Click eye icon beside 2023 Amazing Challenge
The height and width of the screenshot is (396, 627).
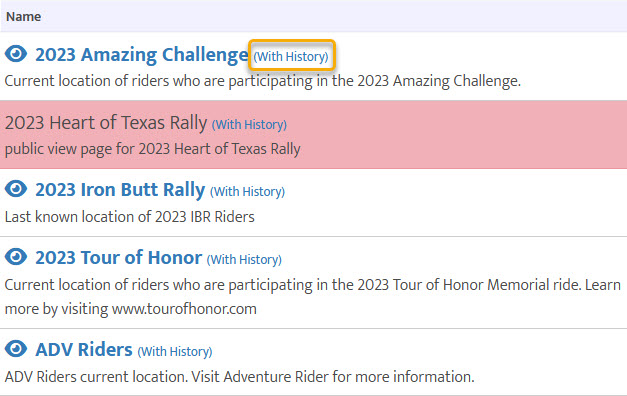16,54
